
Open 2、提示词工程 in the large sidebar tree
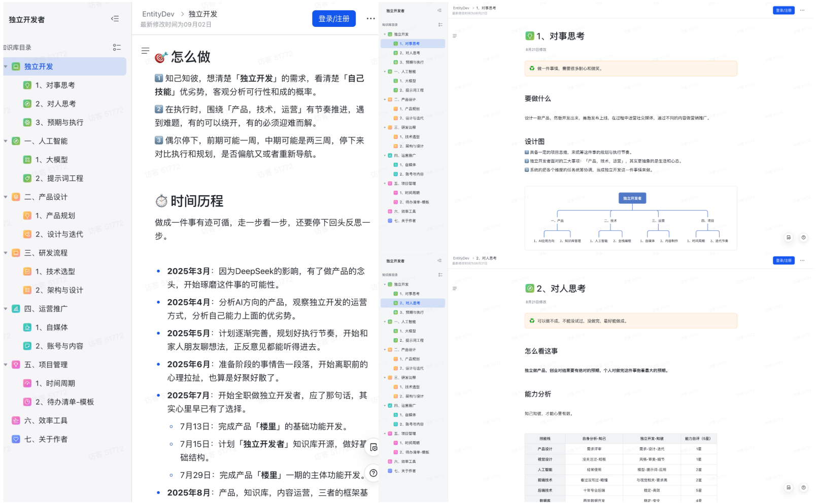tap(59, 178)
